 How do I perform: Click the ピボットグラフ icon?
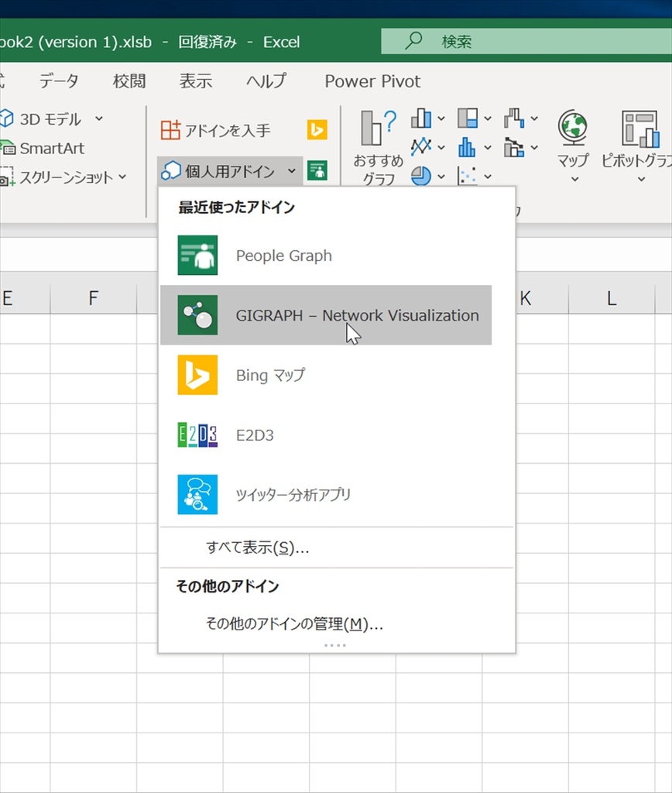coord(639,129)
